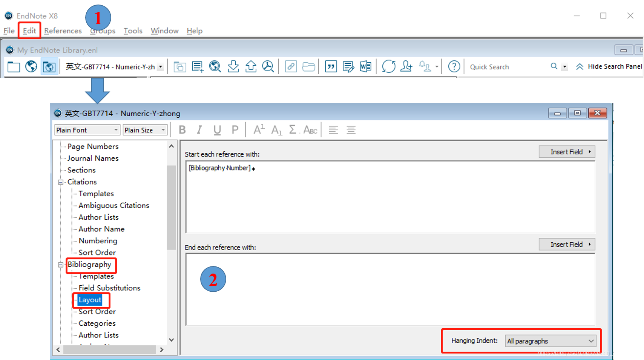The height and width of the screenshot is (360, 644).
Task: Toggle Subscript formatting
Action: click(x=276, y=130)
